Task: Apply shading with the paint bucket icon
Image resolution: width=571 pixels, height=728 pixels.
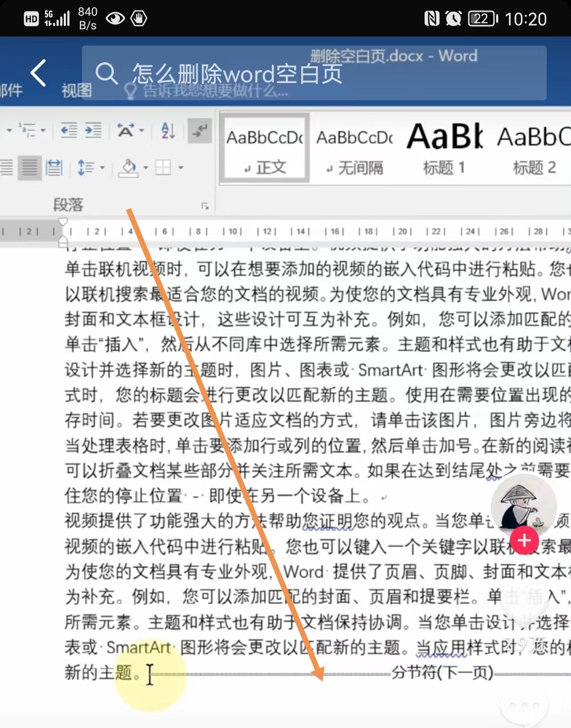Action: pyautogui.click(x=129, y=168)
